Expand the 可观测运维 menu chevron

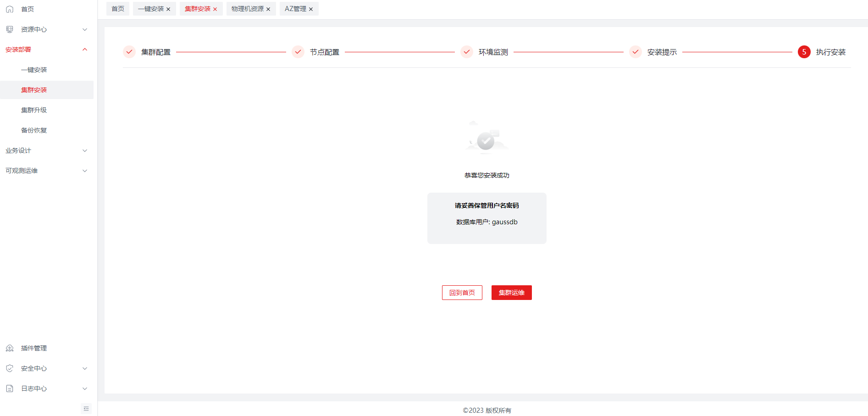(85, 171)
